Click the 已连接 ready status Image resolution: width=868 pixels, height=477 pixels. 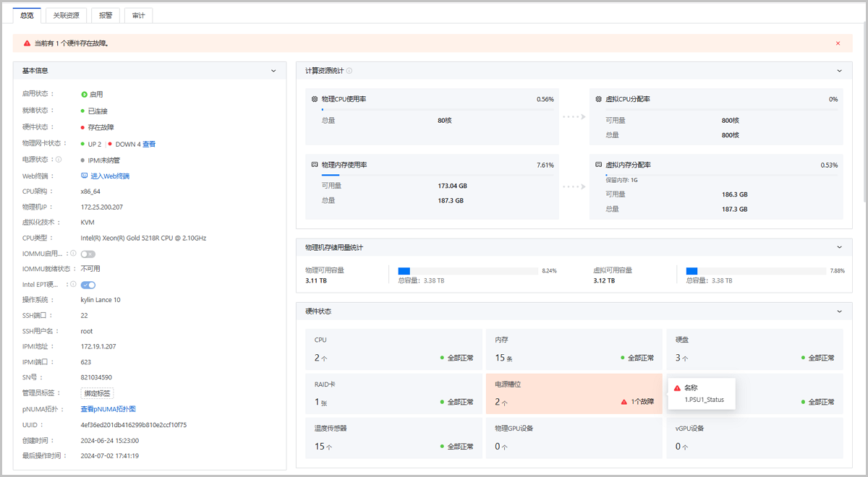click(98, 111)
